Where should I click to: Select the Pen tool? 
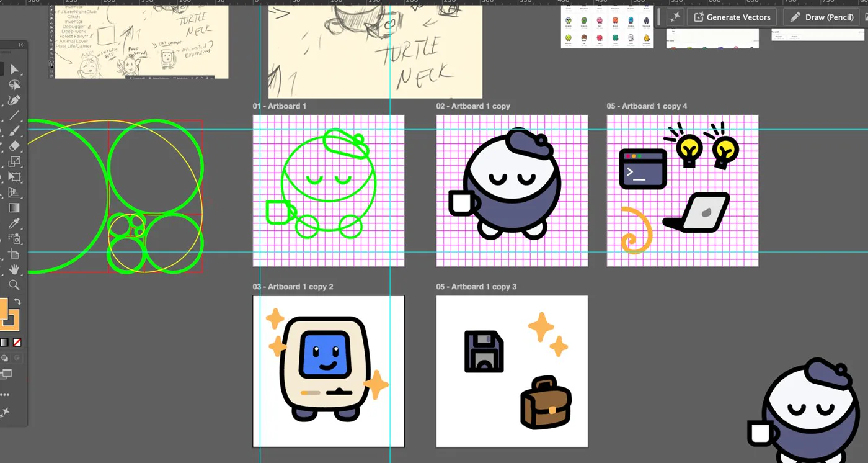pos(14,100)
